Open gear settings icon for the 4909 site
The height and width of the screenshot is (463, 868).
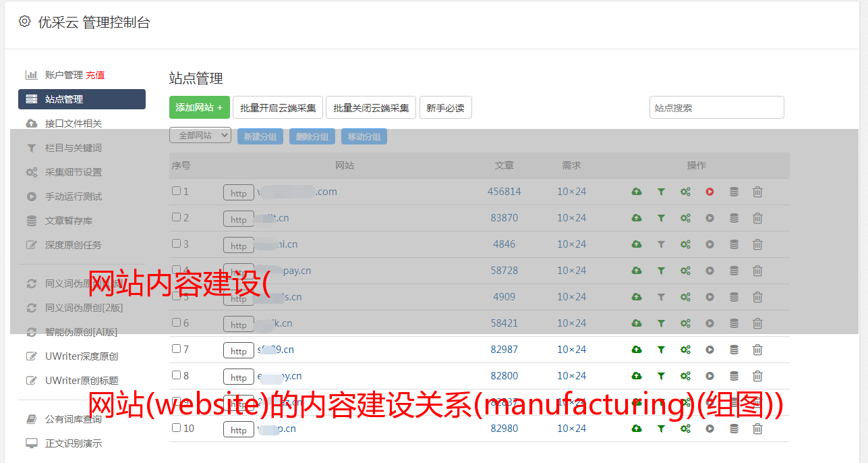685,297
